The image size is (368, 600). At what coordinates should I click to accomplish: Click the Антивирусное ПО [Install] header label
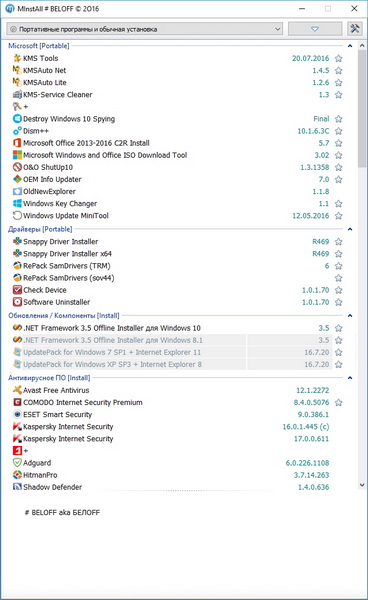(49, 378)
